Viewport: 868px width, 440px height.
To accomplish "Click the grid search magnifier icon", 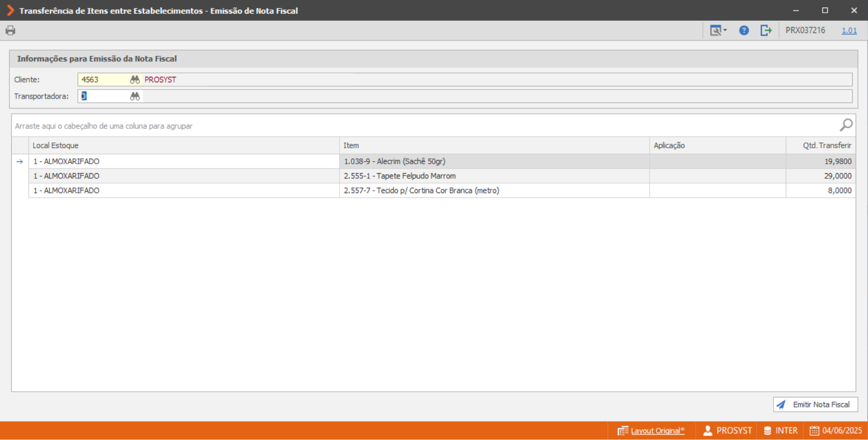I will (x=846, y=125).
